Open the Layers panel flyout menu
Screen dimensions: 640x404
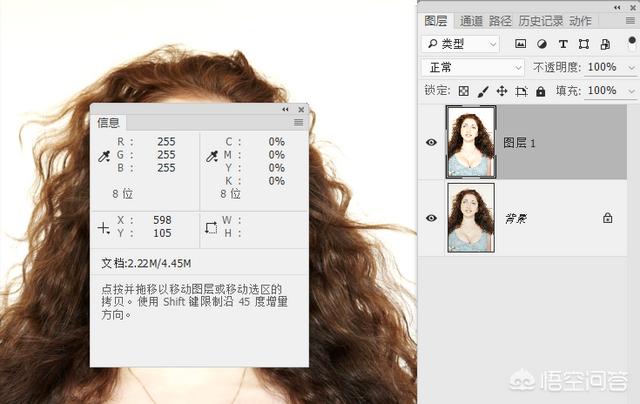[629, 20]
